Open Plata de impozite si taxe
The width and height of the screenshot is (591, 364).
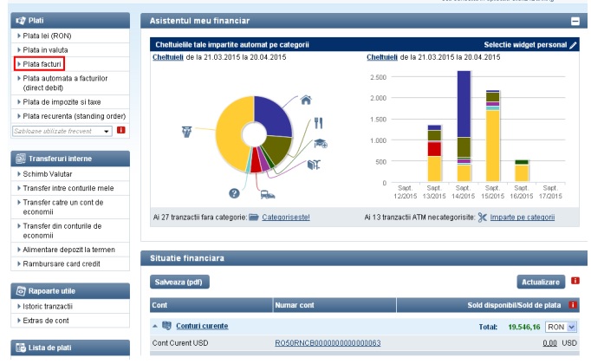click(x=62, y=101)
